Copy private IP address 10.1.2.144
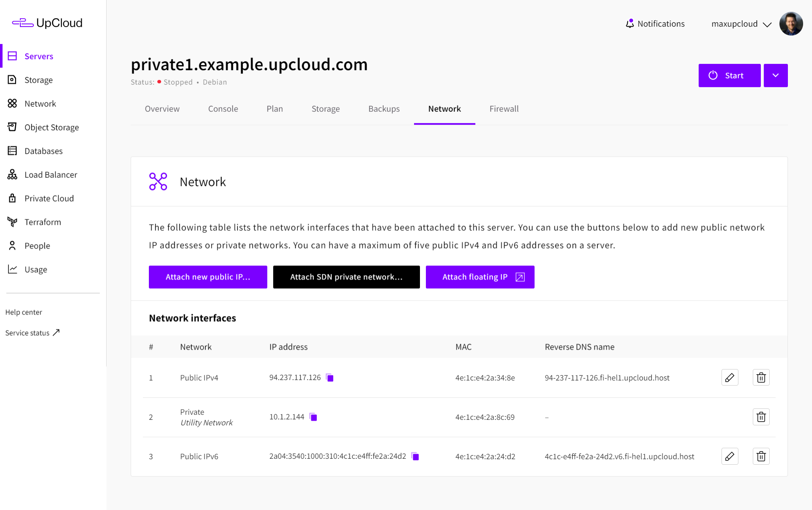This screenshot has width=812, height=510. pyautogui.click(x=313, y=417)
